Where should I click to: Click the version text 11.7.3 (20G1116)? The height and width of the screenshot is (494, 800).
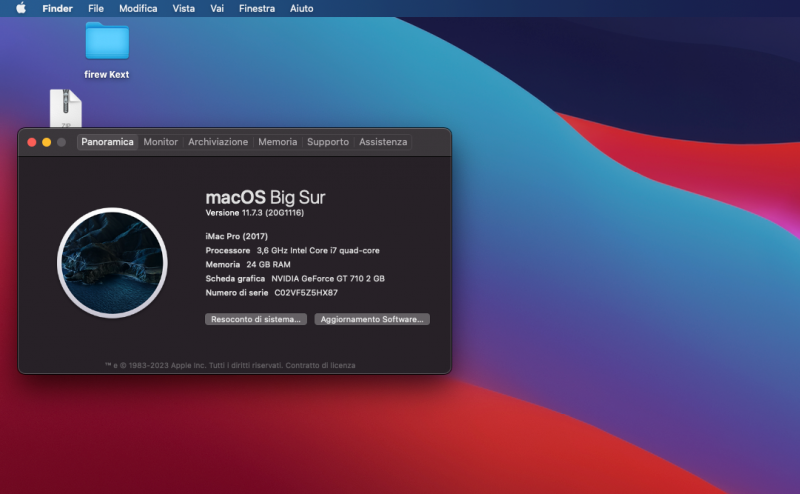(x=273, y=213)
